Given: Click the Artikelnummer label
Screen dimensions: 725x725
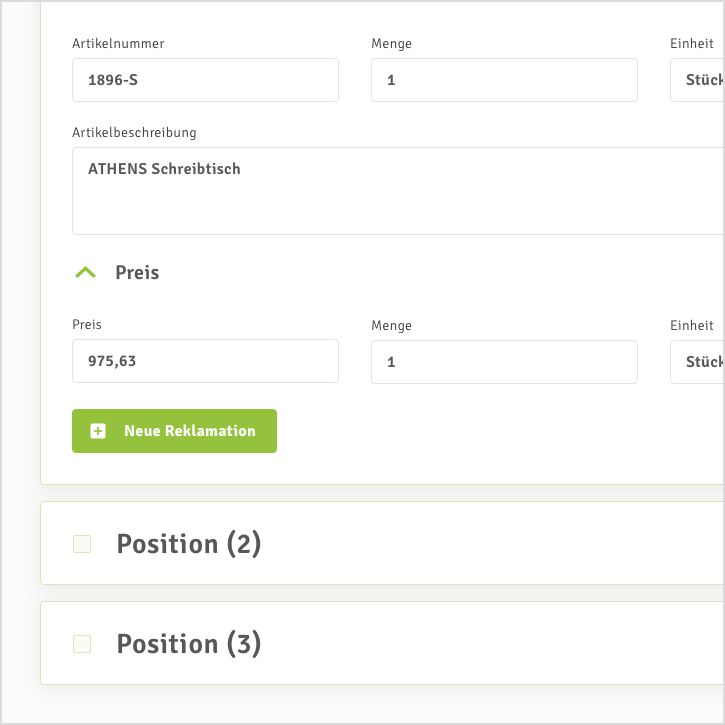Looking at the screenshot, I should coord(118,44).
